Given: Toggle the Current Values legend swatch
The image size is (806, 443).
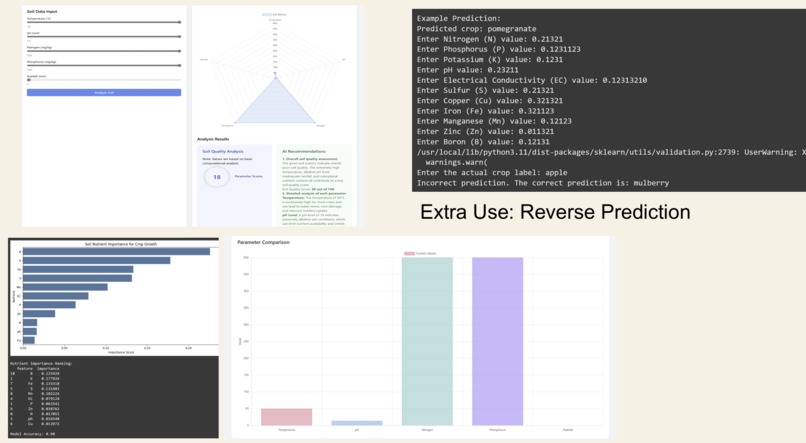Looking at the screenshot, I should click(409, 253).
